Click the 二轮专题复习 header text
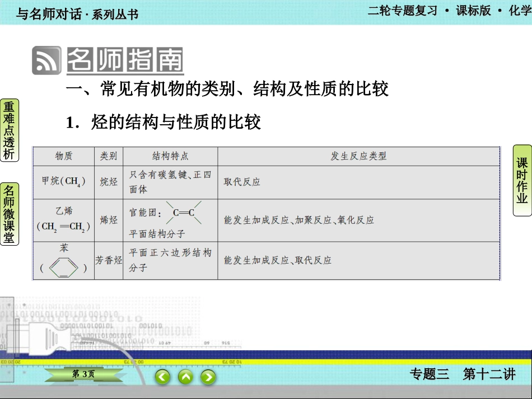Screen dimensions: 532x399 pyautogui.click(x=403, y=11)
